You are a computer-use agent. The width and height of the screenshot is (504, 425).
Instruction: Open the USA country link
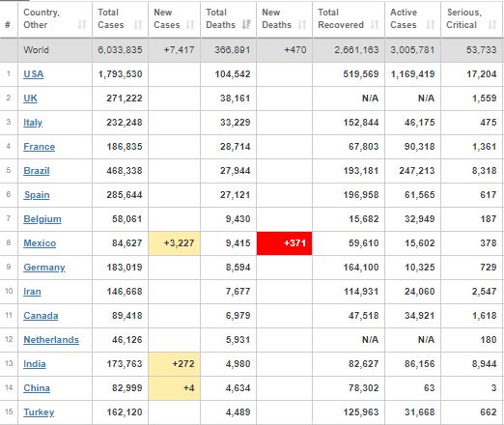pyautogui.click(x=34, y=74)
